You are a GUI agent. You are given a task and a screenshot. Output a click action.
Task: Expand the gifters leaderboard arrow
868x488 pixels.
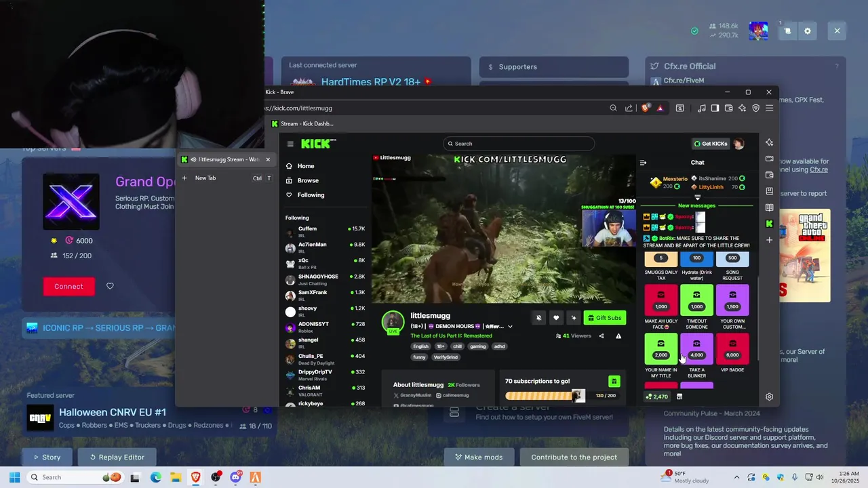tap(697, 197)
